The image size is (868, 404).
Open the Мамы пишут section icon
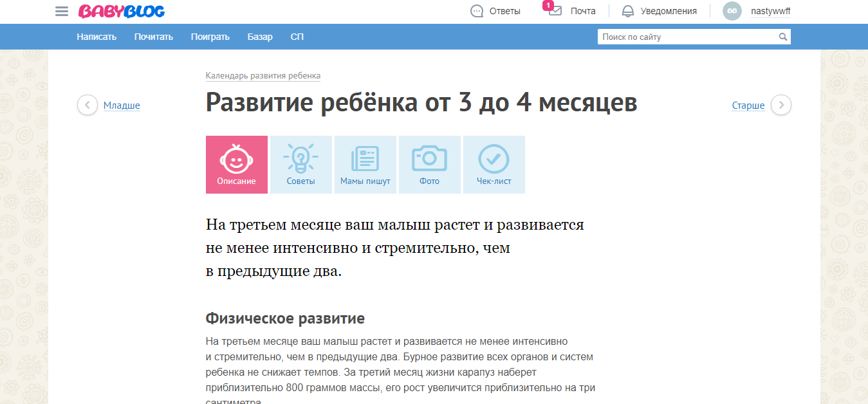point(365,160)
